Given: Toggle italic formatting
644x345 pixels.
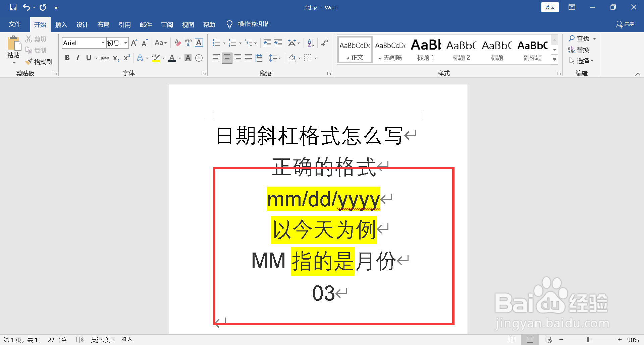Looking at the screenshot, I should coord(78,58).
